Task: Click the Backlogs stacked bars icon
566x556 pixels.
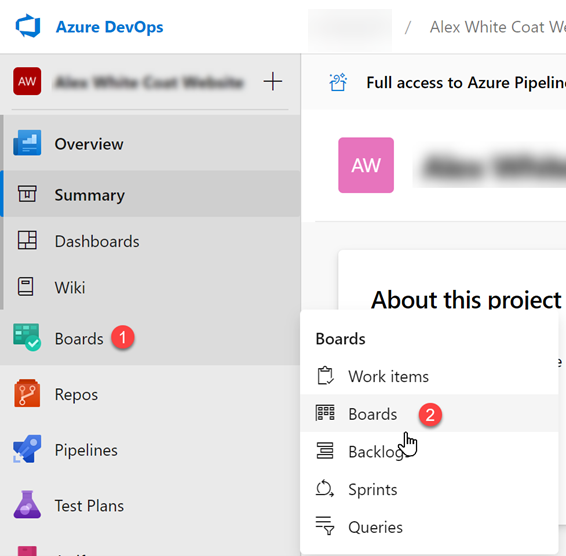Action: 325,451
